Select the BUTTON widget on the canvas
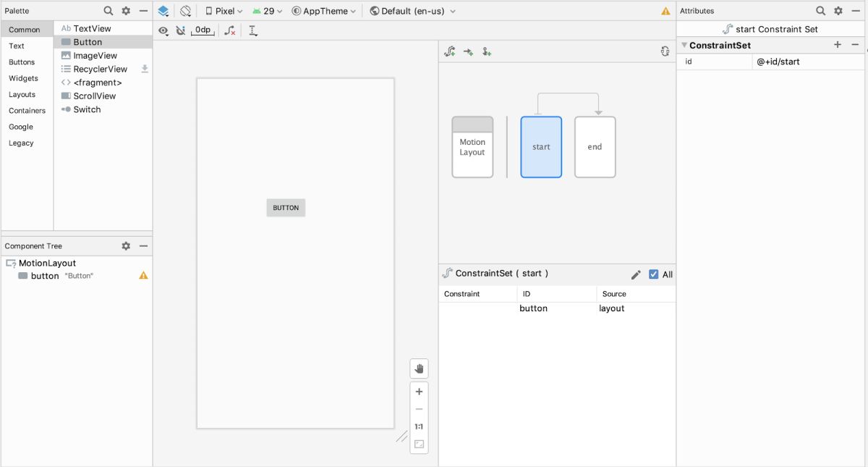This screenshot has height=467, width=868. 286,208
